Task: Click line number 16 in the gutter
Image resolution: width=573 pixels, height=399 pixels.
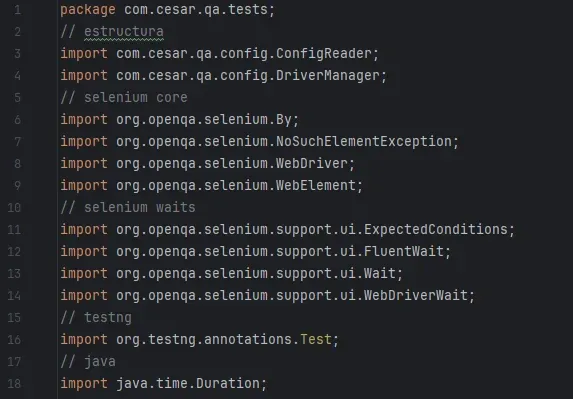Action: (14, 340)
